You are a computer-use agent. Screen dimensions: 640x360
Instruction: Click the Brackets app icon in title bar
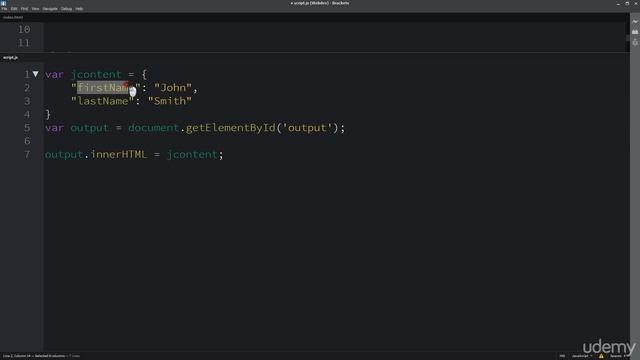3,3
